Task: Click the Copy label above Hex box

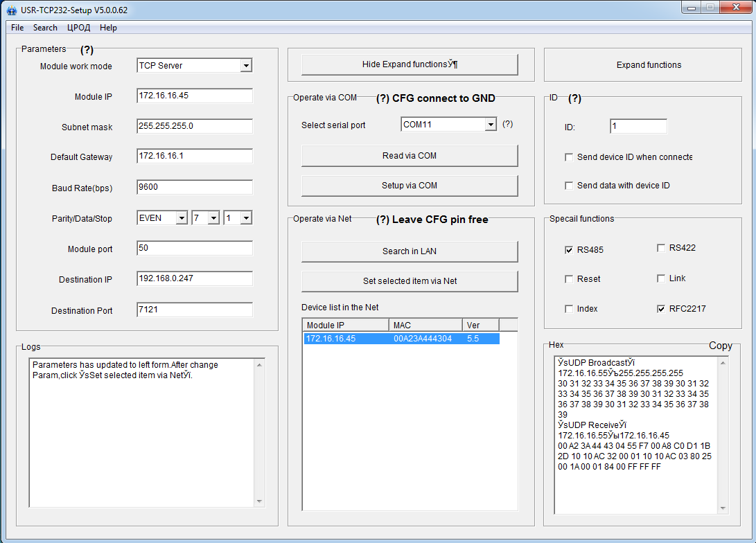Action: click(x=720, y=346)
